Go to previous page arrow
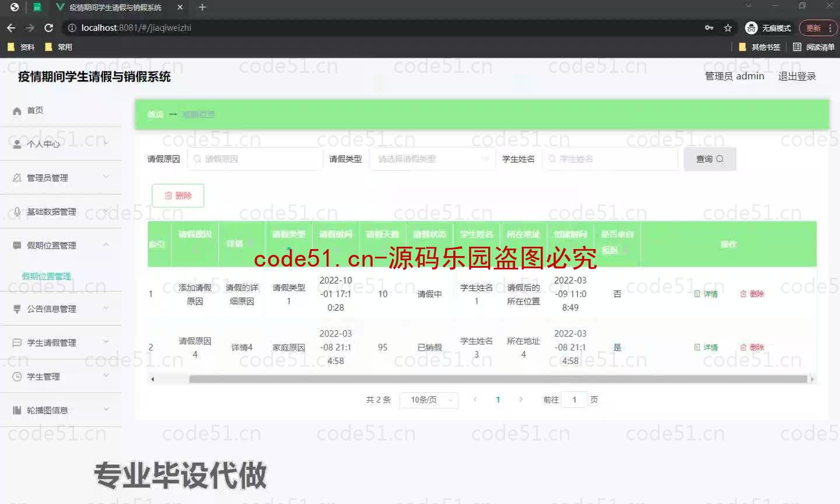Viewport: 840px width, 504px height. coord(475,400)
